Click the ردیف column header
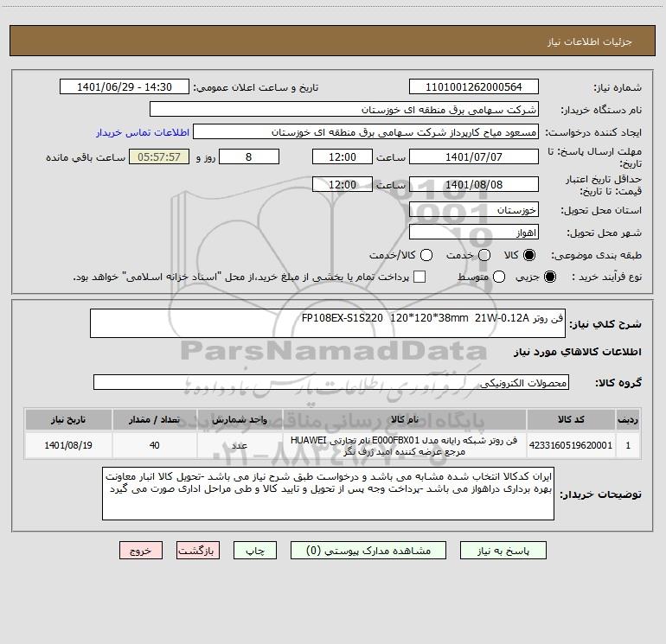This screenshot has width=666, height=644. click(628, 419)
